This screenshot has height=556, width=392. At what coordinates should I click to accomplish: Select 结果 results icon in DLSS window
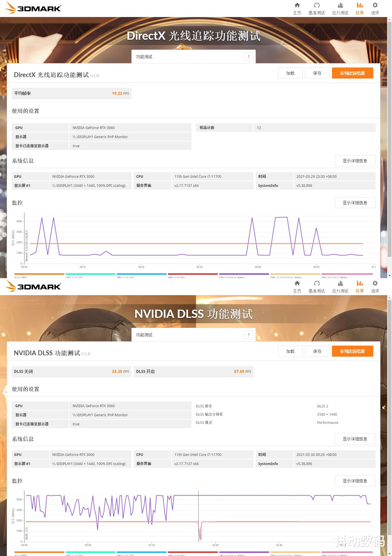pos(360,287)
